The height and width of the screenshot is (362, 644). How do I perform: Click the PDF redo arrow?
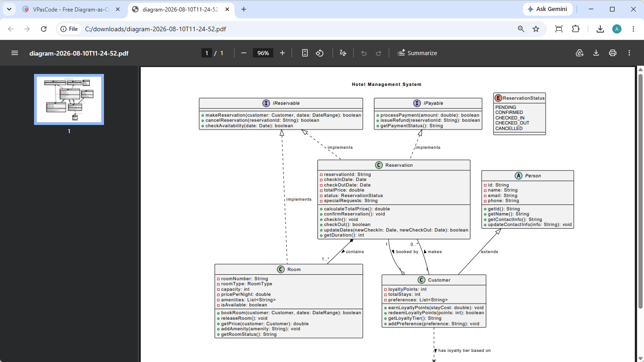(379, 53)
